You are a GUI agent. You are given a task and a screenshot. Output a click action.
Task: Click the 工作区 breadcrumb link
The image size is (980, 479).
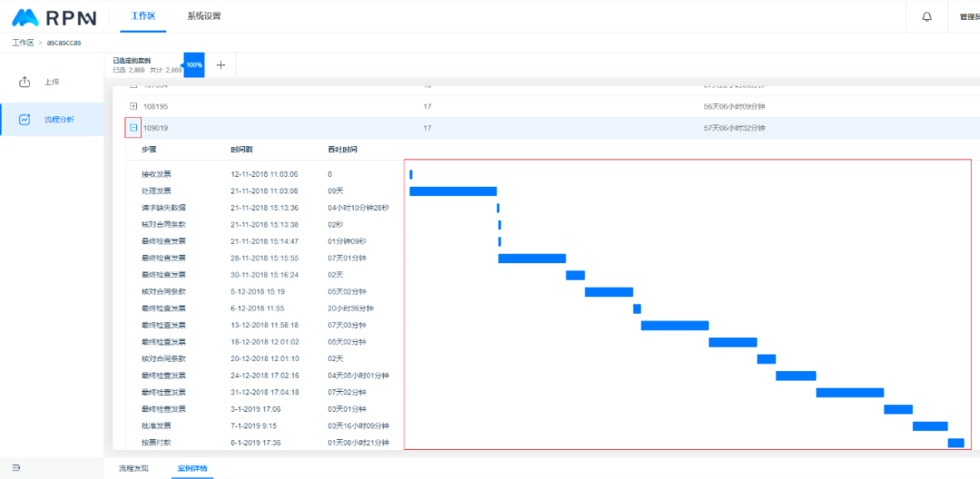pyautogui.click(x=23, y=43)
